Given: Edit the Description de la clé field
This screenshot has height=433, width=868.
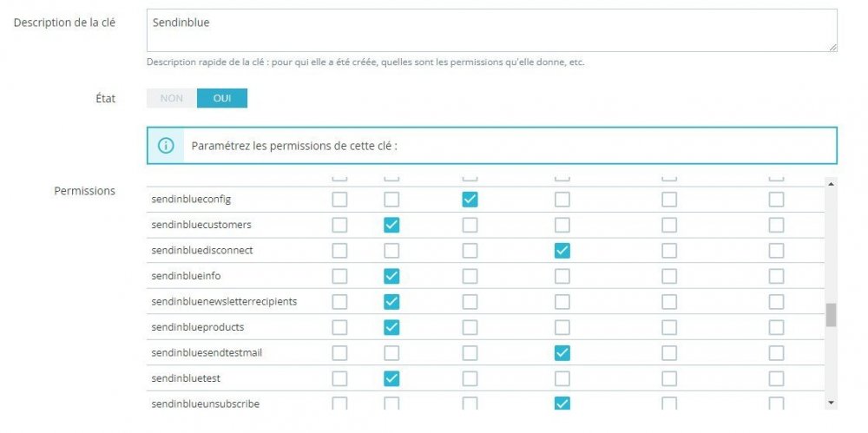Looking at the screenshot, I should pyautogui.click(x=491, y=31).
